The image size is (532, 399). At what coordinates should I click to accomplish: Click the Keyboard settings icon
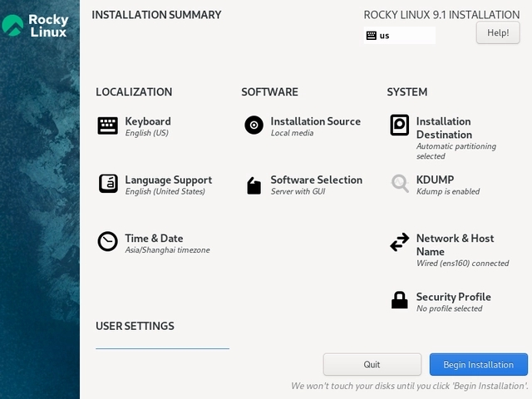[x=108, y=126]
